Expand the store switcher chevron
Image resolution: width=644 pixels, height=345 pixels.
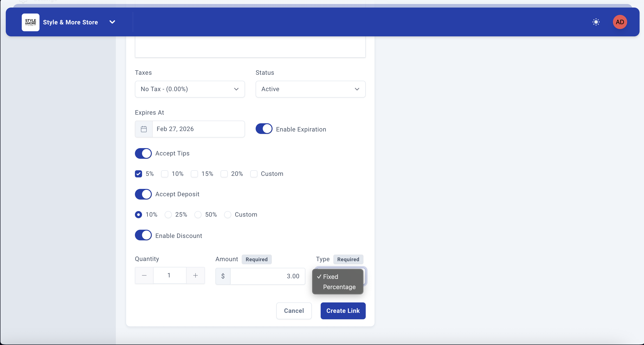tap(112, 22)
